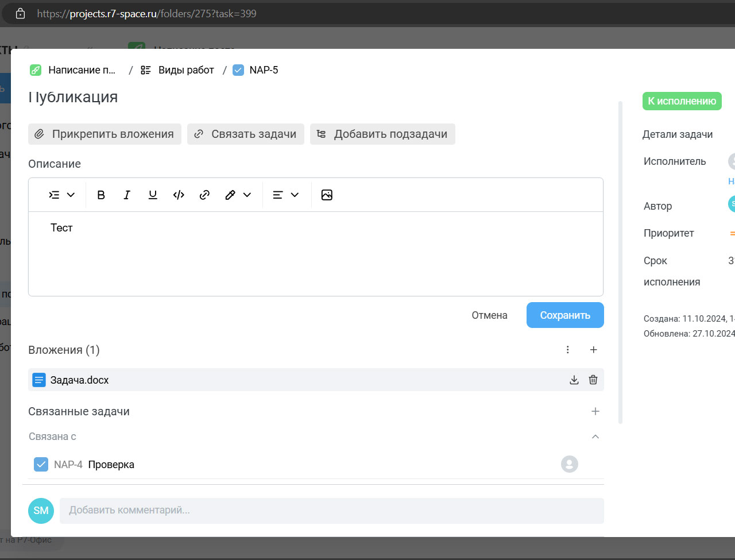Click the browser address bar URL
735x560 pixels.
146,13
